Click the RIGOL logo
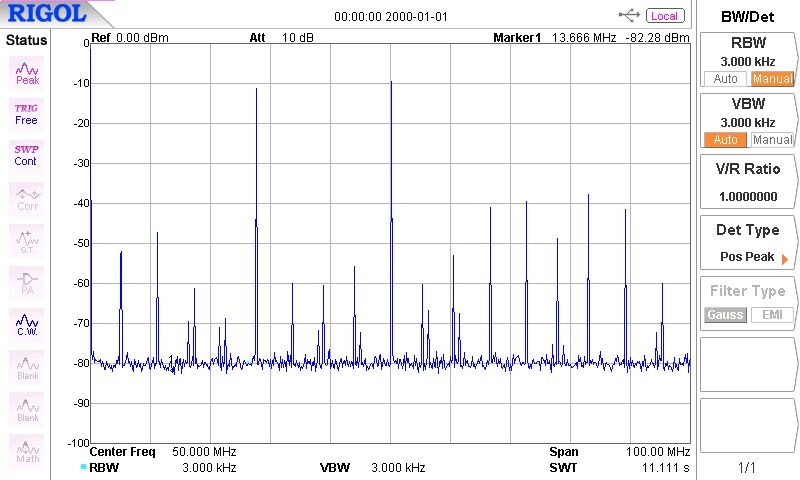This screenshot has width=800, height=480. pos(50,15)
